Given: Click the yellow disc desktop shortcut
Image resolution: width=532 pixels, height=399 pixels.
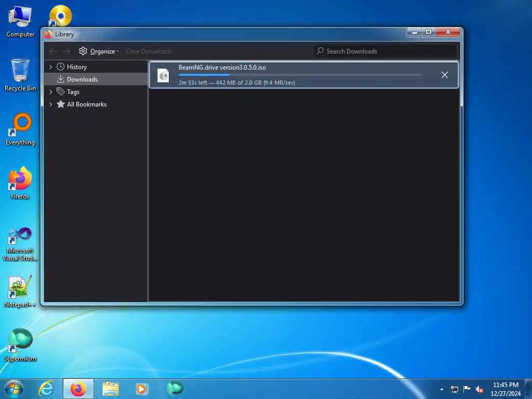Looking at the screenshot, I should tap(60, 16).
